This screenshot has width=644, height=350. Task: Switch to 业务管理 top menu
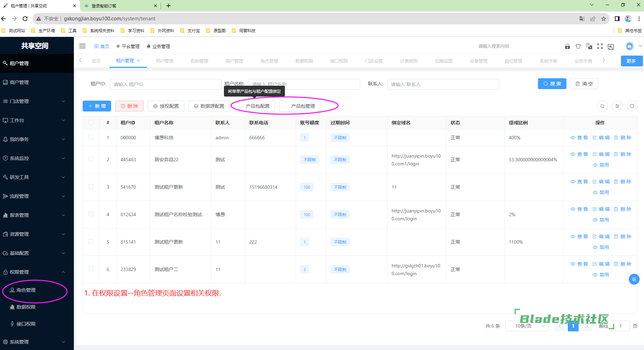158,46
